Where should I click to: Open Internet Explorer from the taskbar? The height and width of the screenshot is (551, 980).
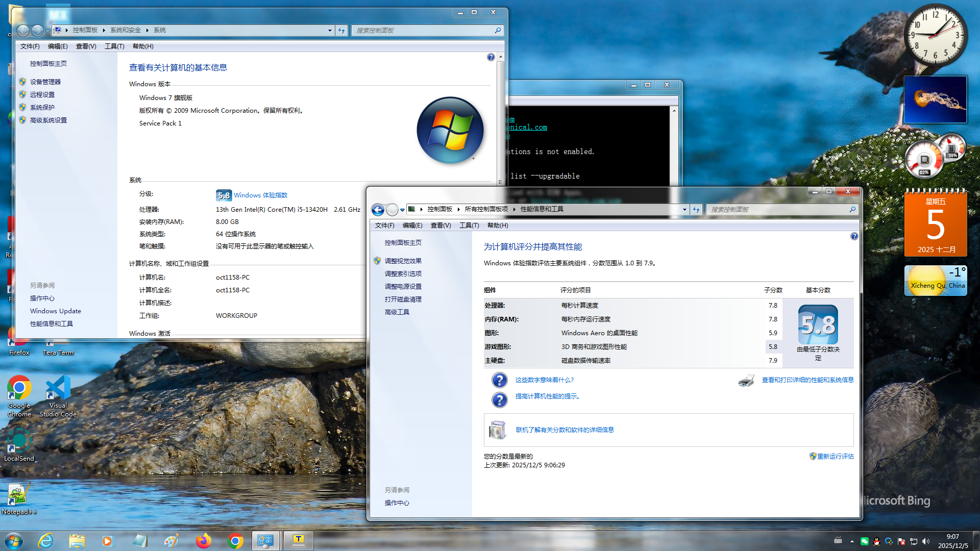[46, 541]
